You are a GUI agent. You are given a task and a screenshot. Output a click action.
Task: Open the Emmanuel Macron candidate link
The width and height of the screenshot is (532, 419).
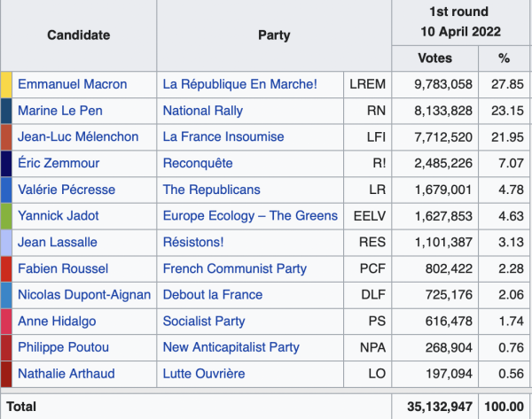[x=73, y=84]
